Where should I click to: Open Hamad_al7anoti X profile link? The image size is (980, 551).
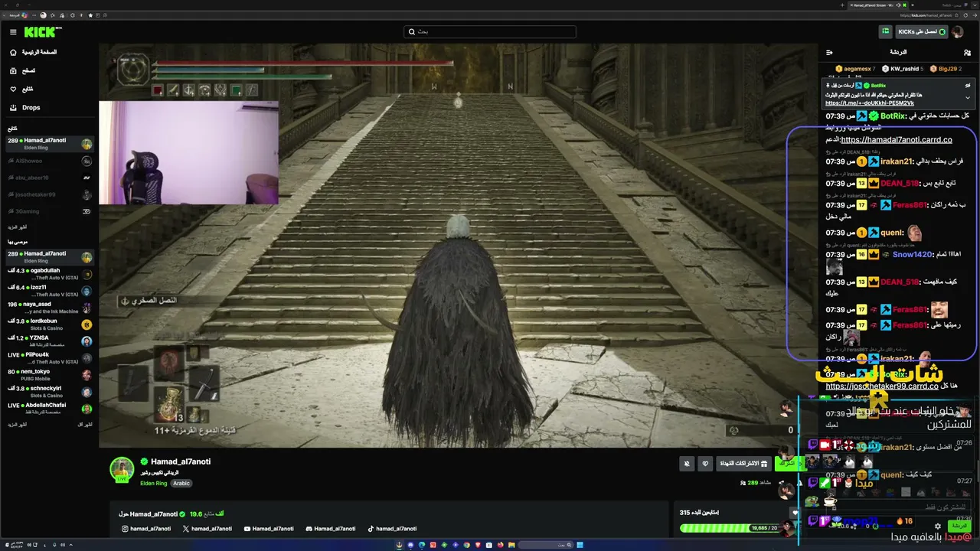pos(207,529)
